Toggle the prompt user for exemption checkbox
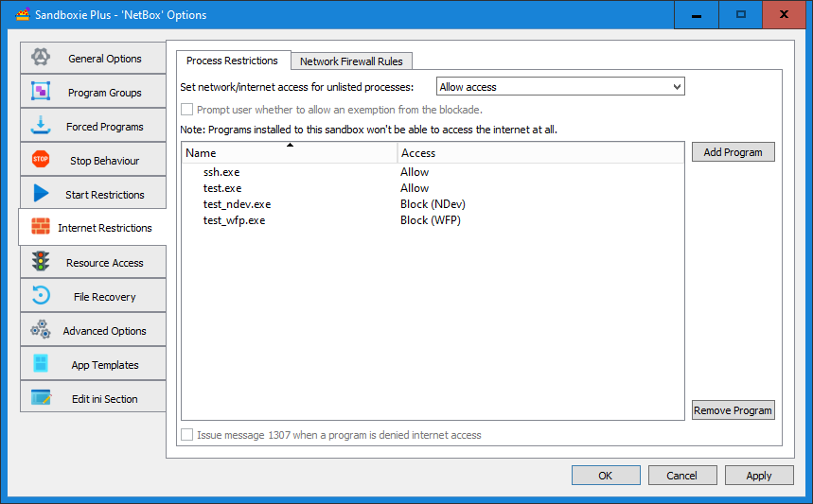 pyautogui.click(x=187, y=110)
